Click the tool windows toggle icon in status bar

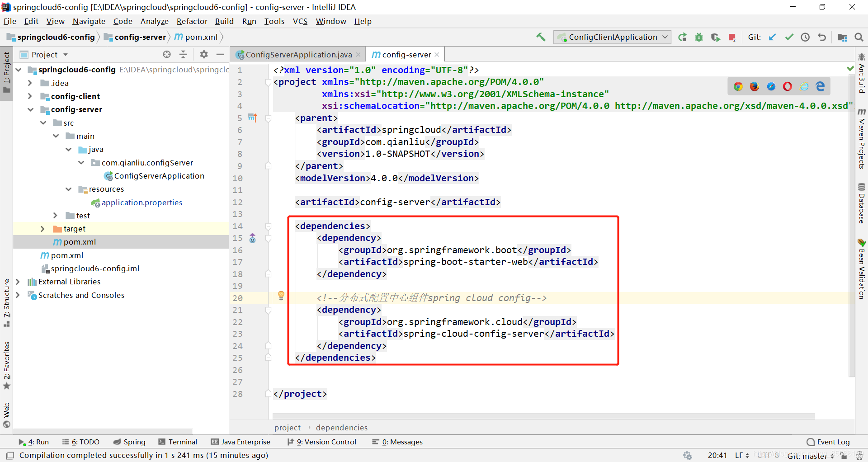pos(10,455)
